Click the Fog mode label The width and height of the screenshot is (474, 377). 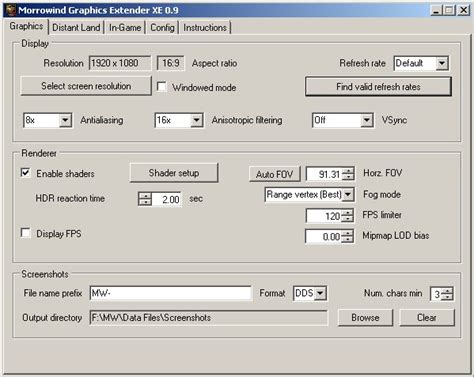[382, 194]
